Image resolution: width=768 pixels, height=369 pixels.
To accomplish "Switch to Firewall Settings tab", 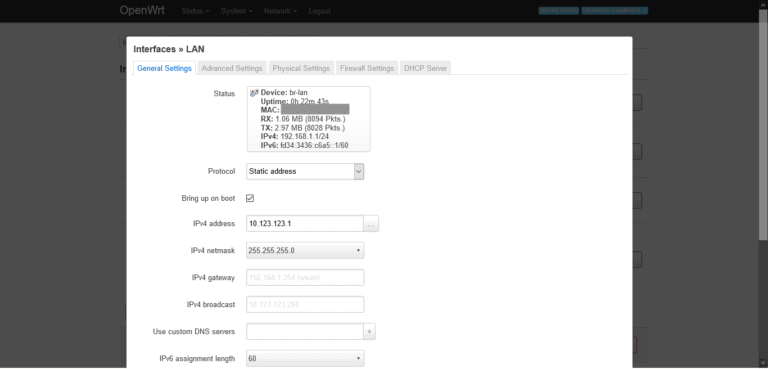I will pos(367,68).
